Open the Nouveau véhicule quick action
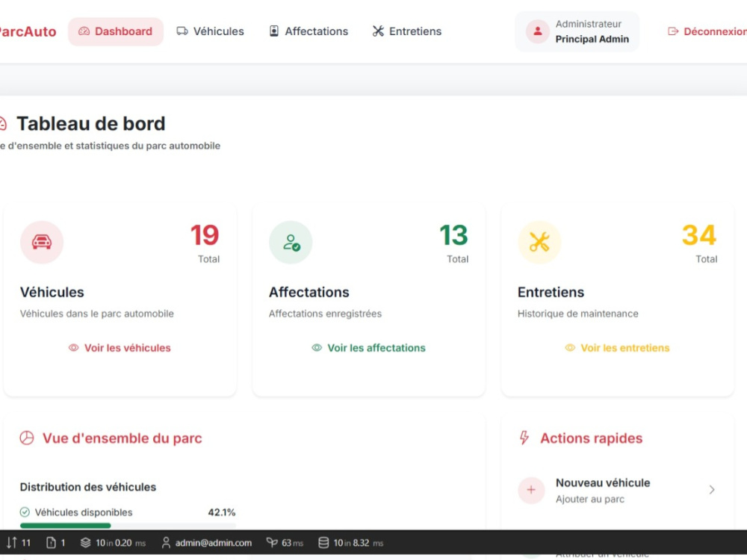 tap(618, 490)
